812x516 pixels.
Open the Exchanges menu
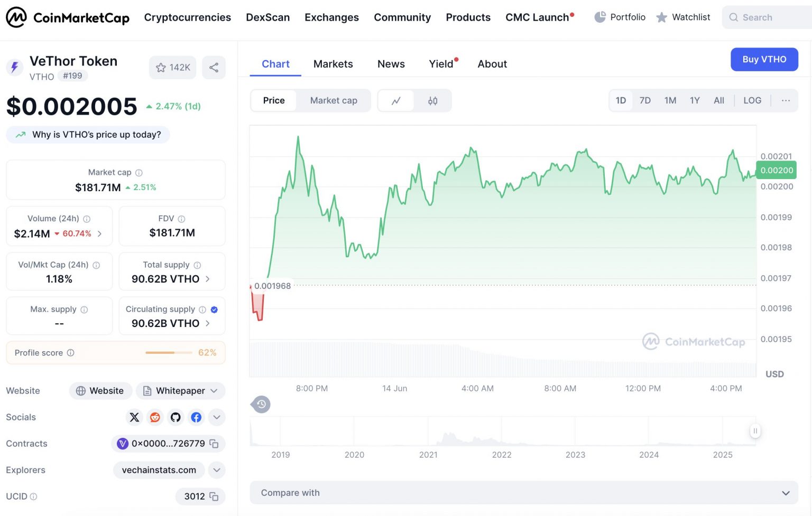pos(331,17)
